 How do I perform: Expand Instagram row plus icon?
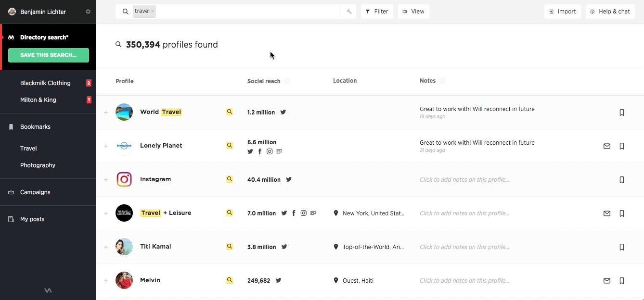tap(106, 180)
